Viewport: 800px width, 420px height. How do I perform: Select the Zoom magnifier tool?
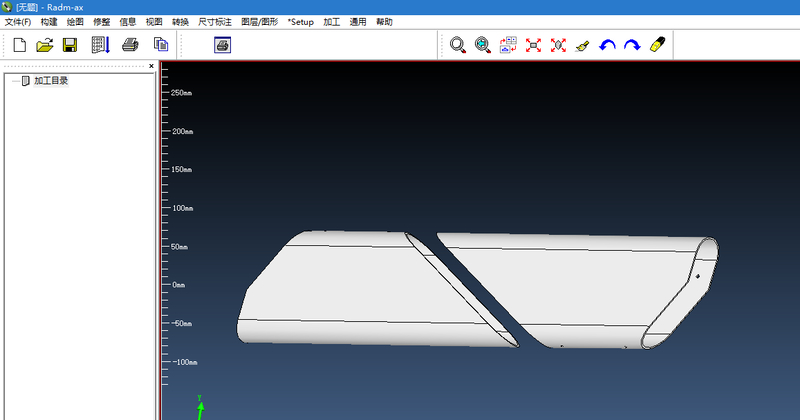(x=458, y=45)
